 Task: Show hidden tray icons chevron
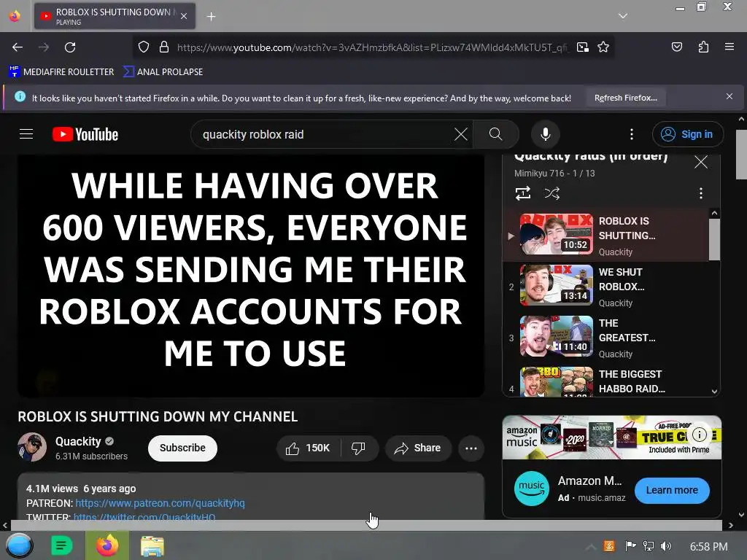590,547
